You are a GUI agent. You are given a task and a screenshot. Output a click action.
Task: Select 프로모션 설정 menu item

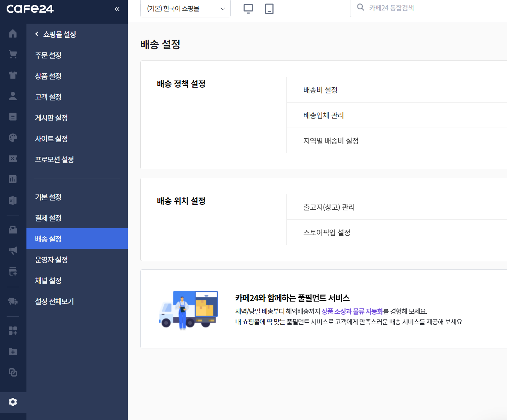tap(77, 159)
